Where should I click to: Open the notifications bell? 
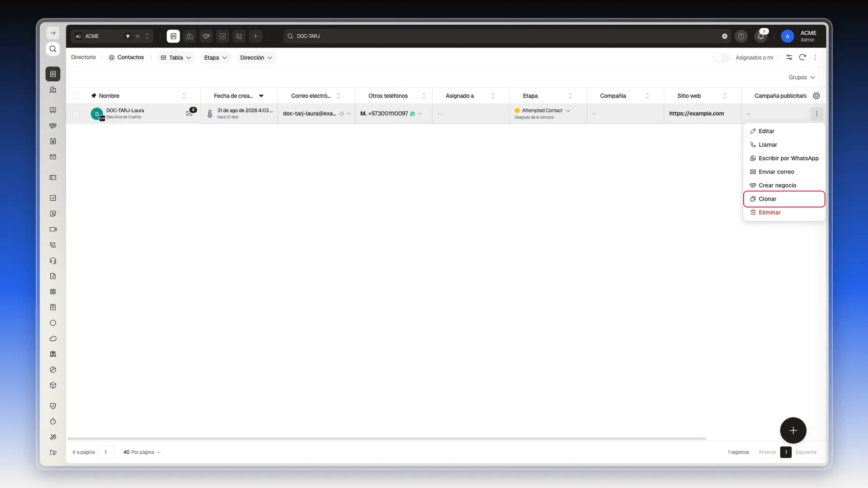pos(761,36)
